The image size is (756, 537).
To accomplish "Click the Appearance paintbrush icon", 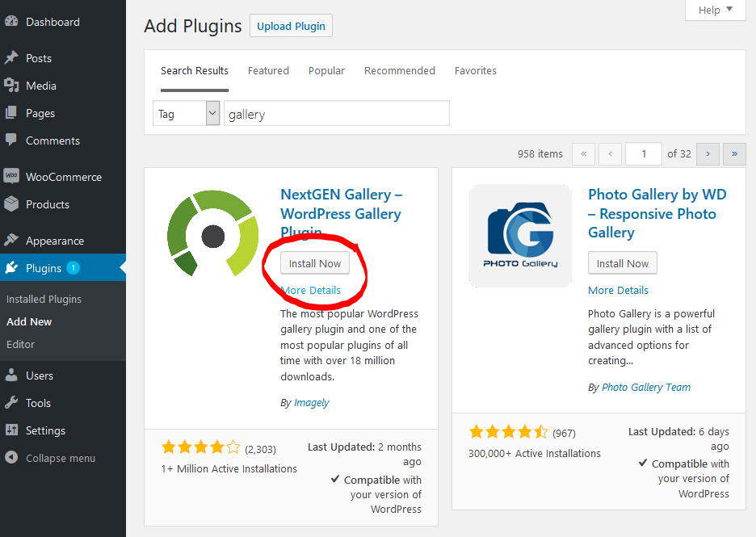I will (x=11, y=240).
